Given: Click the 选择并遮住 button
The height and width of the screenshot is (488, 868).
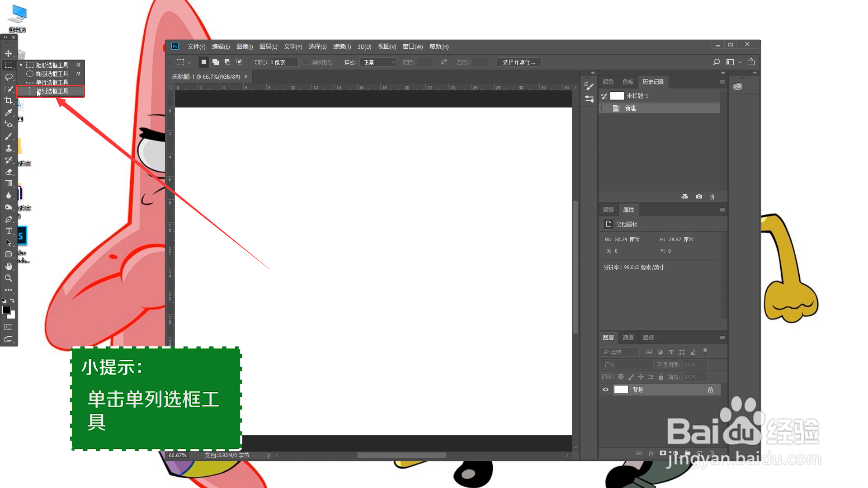Looking at the screenshot, I should pyautogui.click(x=519, y=62).
